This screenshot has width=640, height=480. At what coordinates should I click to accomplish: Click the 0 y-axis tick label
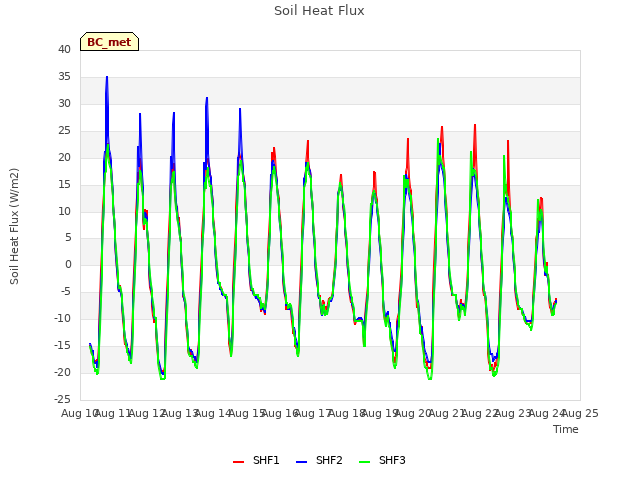click(x=68, y=264)
